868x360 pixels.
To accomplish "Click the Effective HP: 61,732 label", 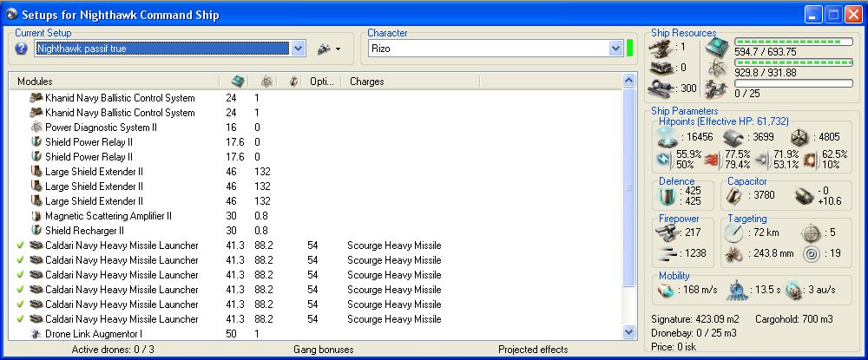I will pos(744,121).
